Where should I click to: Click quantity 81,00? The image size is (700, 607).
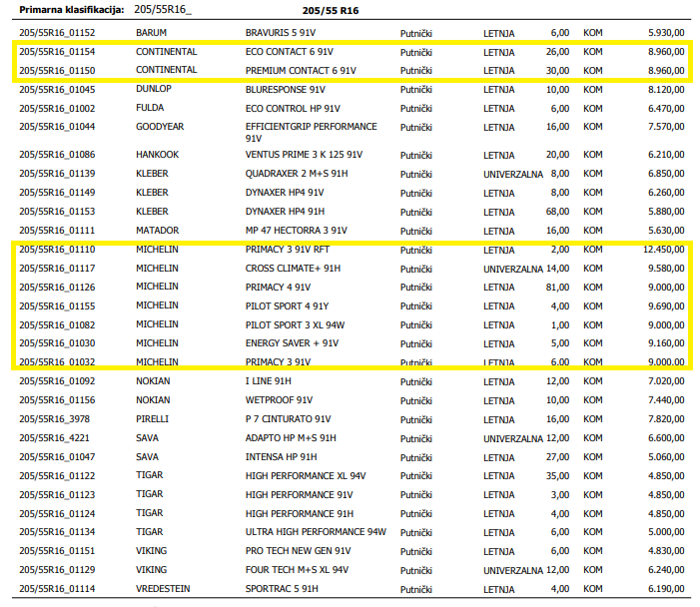coord(557,288)
